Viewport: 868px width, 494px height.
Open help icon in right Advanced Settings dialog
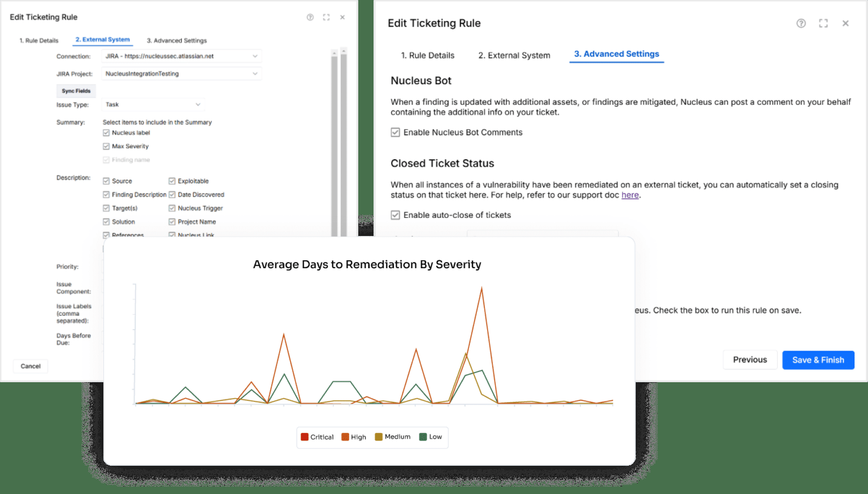pos(801,23)
